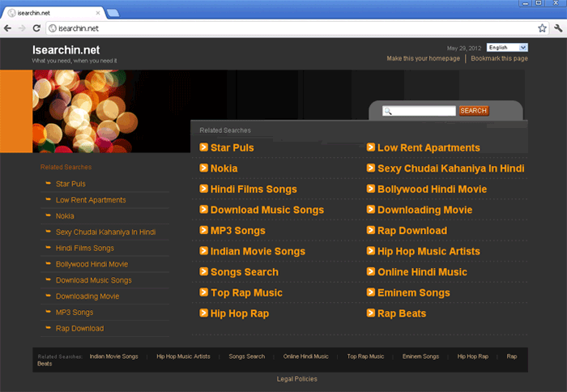The height and width of the screenshot is (392, 567).
Task: Click the arrow icon beside Low Rent Apartments
Action: coord(371,147)
